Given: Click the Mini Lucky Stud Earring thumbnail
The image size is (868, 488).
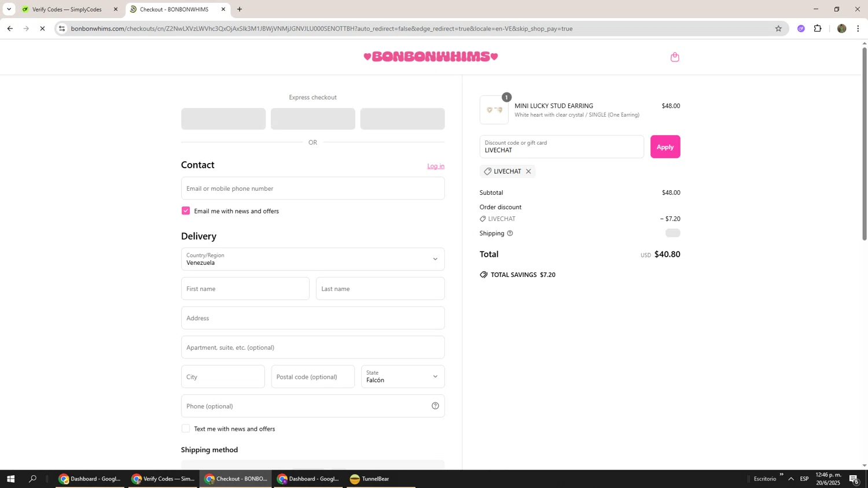Looking at the screenshot, I should coord(494,110).
